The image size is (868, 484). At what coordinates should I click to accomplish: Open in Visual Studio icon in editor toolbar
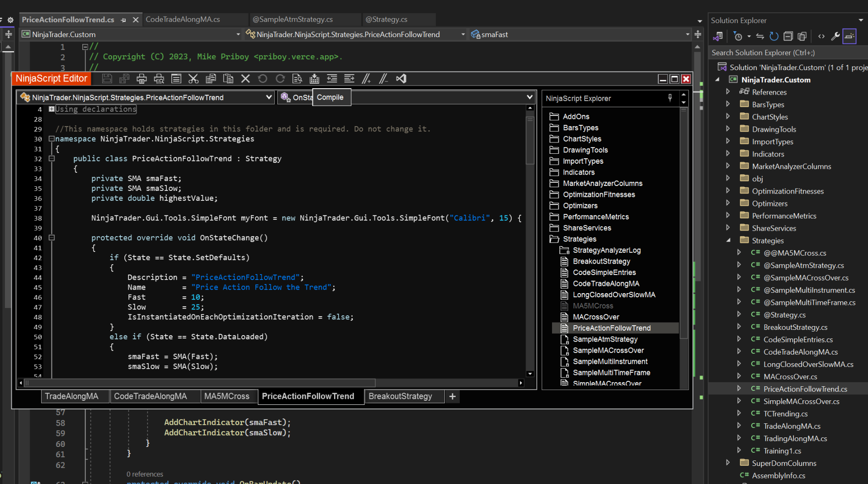[401, 79]
